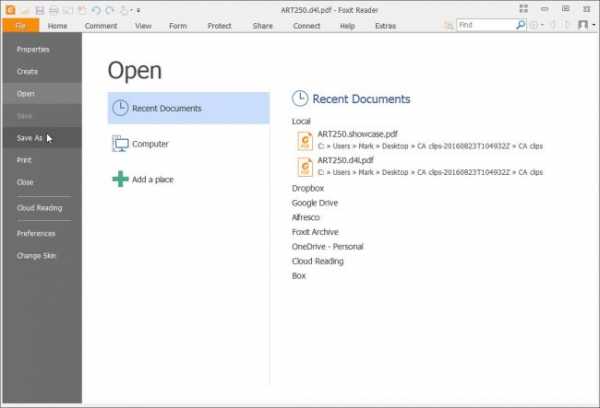This screenshot has width=600, height=408.
Task: Open the Help tab
Action: [x=347, y=26]
